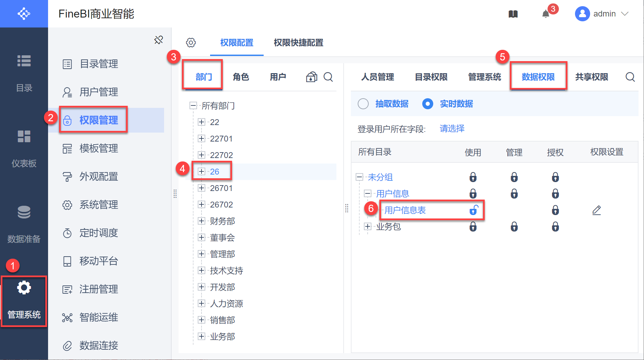Open 用户管理 in the management menu
This screenshot has height=360, width=644.
[99, 92]
